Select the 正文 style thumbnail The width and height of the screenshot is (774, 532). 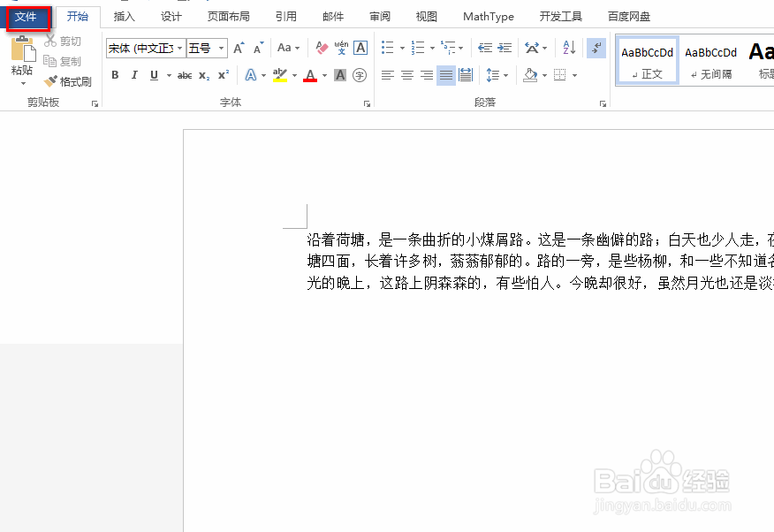click(x=647, y=59)
